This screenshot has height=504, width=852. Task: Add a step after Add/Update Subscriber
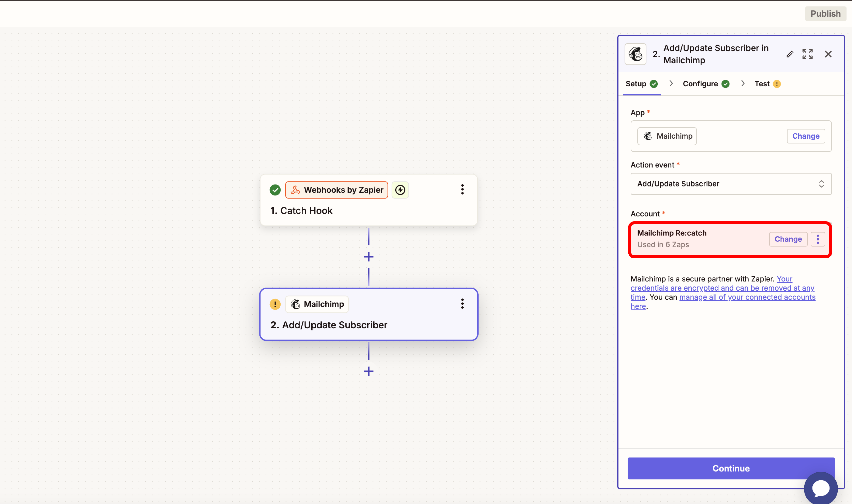(x=369, y=371)
